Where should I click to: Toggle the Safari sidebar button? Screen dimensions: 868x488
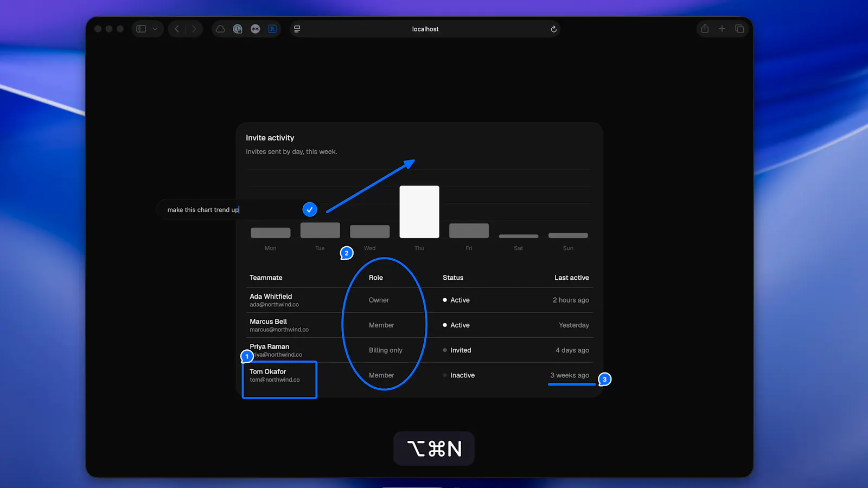pyautogui.click(x=141, y=29)
